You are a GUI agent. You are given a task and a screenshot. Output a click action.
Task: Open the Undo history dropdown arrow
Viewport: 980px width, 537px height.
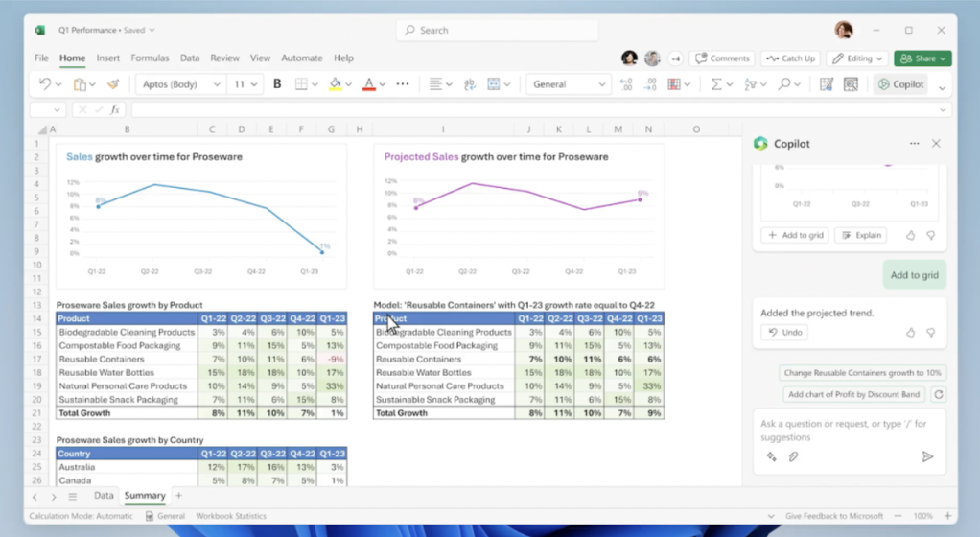click(58, 84)
